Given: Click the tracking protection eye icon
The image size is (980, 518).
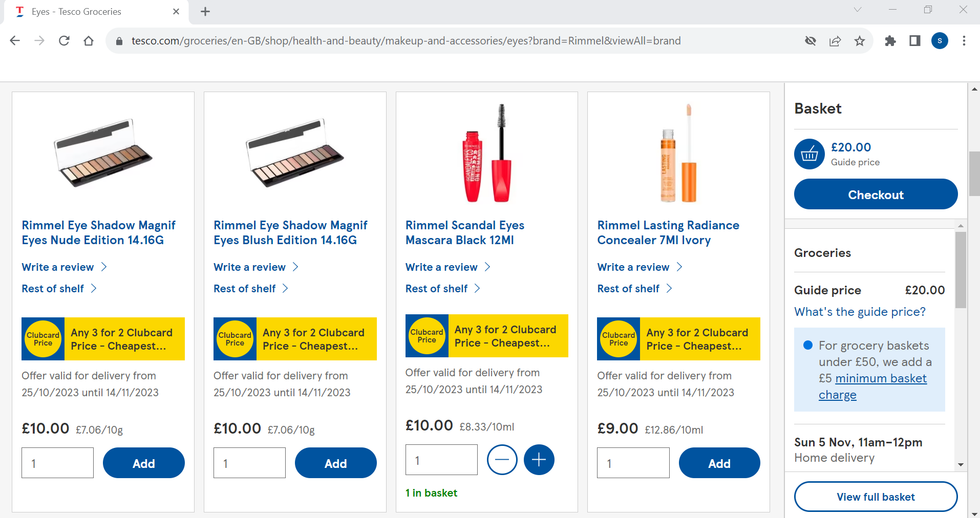Looking at the screenshot, I should click(810, 41).
